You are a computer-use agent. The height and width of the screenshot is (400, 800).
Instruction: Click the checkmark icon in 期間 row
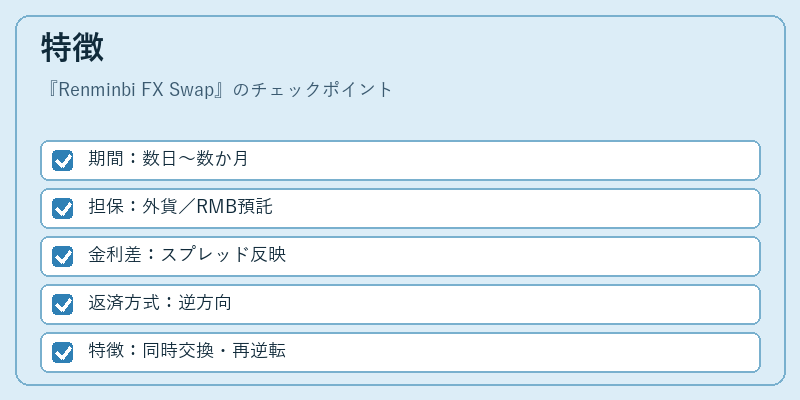[62, 160]
